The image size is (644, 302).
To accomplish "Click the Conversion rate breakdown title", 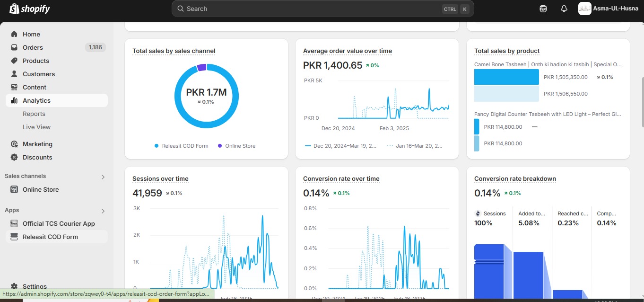I will (515, 178).
